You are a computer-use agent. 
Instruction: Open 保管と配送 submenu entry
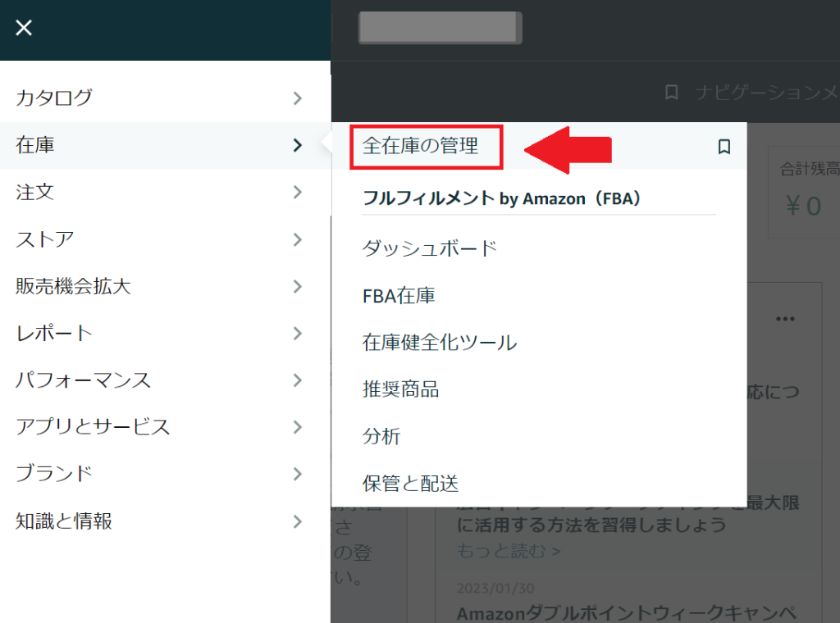coord(410,484)
